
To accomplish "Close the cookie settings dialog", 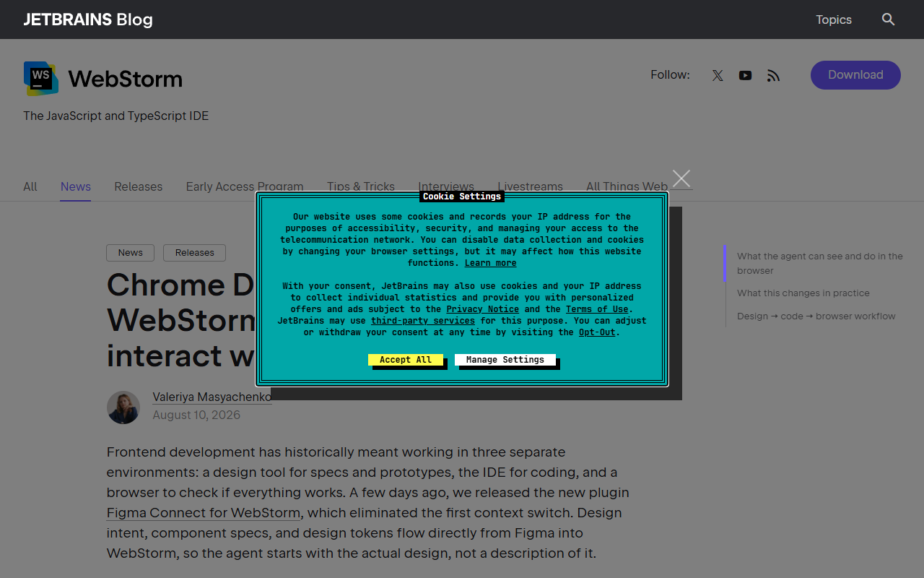I will [681, 178].
